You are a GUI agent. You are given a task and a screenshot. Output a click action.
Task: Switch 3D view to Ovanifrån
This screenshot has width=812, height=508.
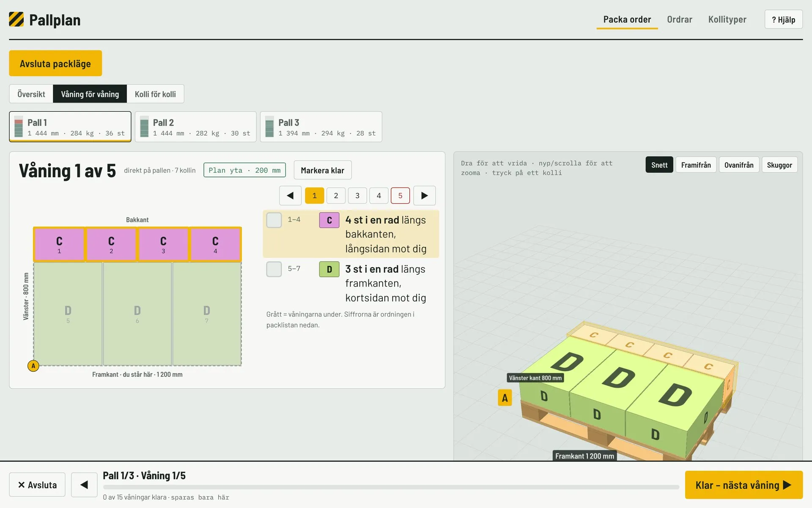pos(739,165)
